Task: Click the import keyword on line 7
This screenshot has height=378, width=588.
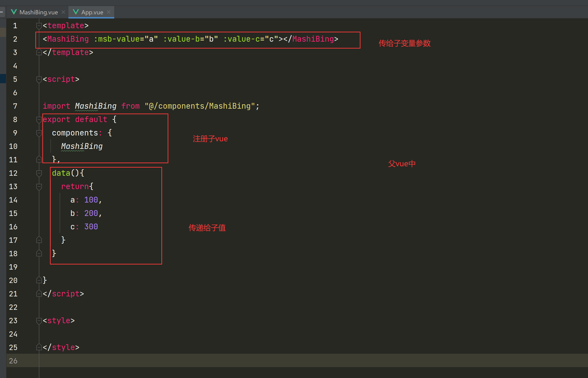Action: pyautogui.click(x=56, y=106)
